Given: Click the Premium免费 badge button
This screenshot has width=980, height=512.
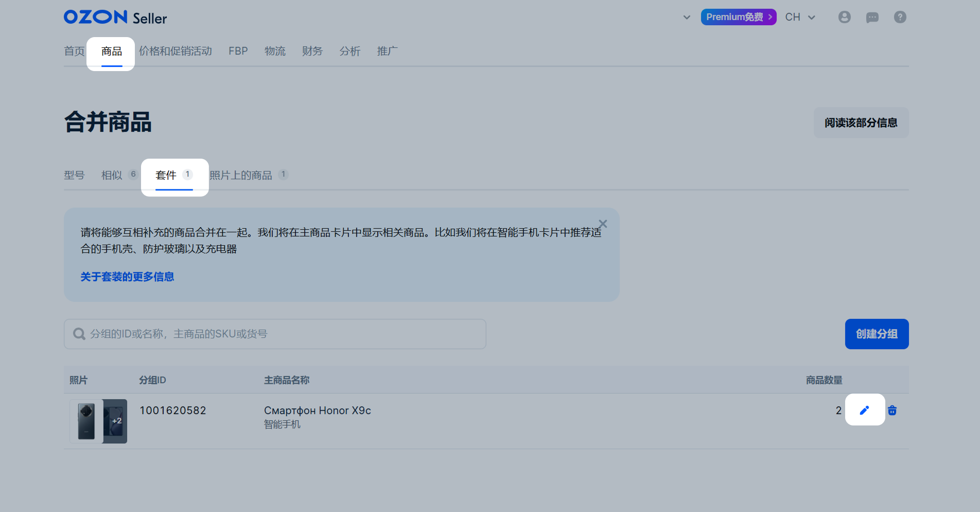Looking at the screenshot, I should [x=739, y=17].
